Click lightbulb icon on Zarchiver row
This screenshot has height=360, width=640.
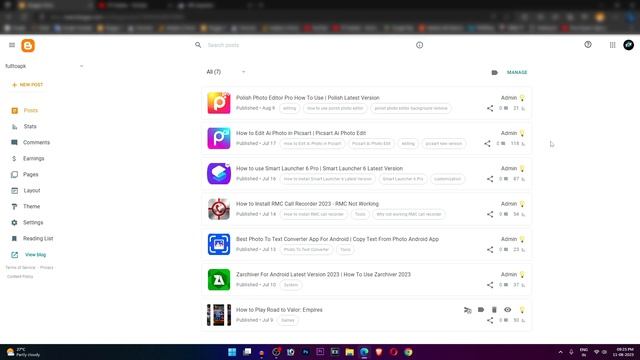coord(522,275)
